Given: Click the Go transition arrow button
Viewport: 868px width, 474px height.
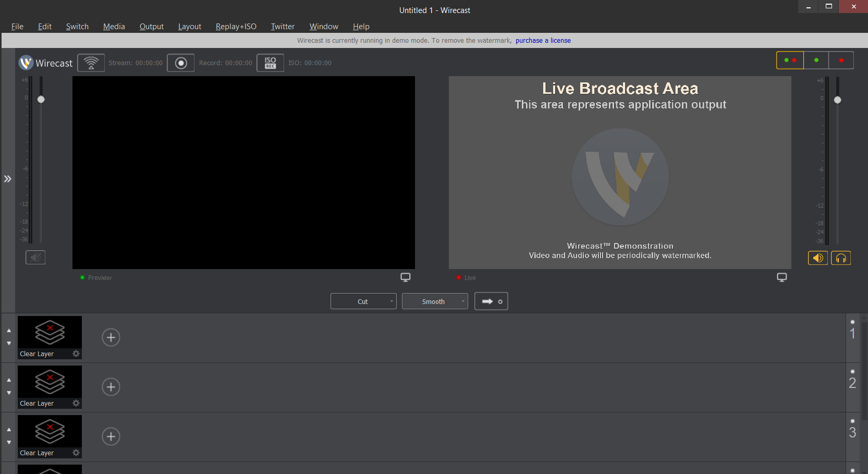Looking at the screenshot, I should pos(491,301).
